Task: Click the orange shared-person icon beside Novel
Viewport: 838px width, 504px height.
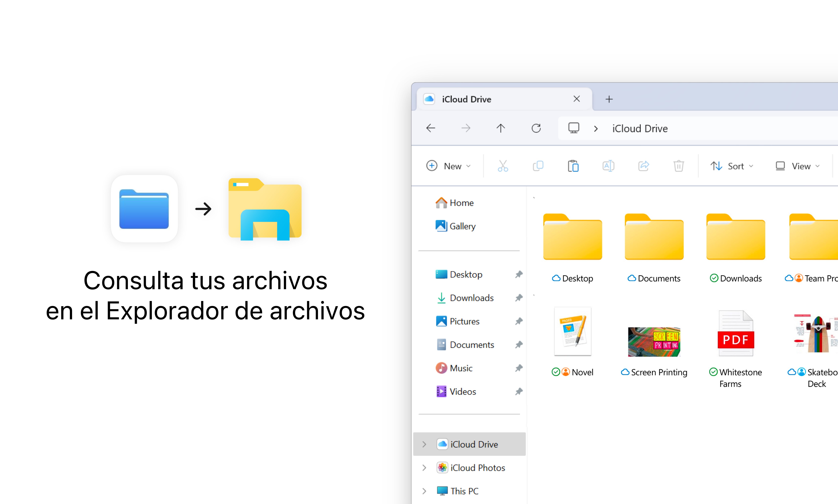Action: click(x=566, y=372)
